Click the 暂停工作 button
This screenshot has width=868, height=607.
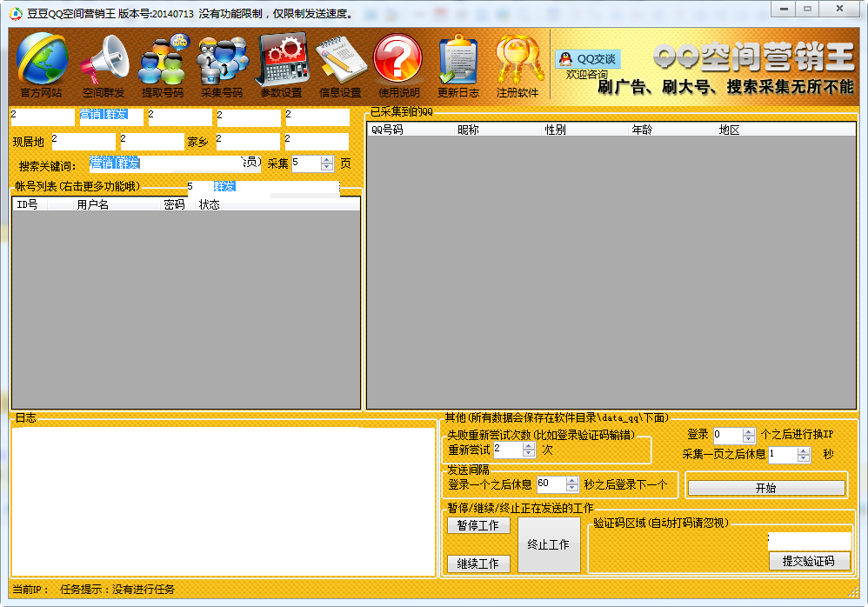pos(478,525)
